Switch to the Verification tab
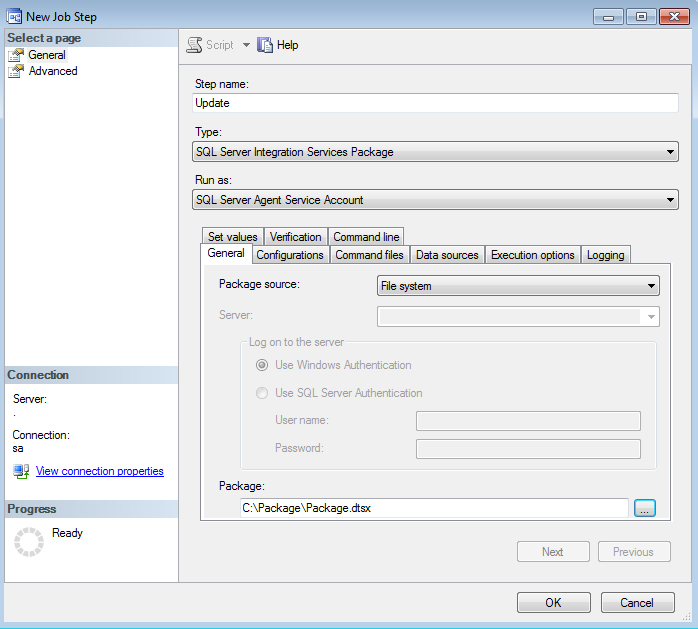Image resolution: width=698 pixels, height=629 pixels. 296,237
